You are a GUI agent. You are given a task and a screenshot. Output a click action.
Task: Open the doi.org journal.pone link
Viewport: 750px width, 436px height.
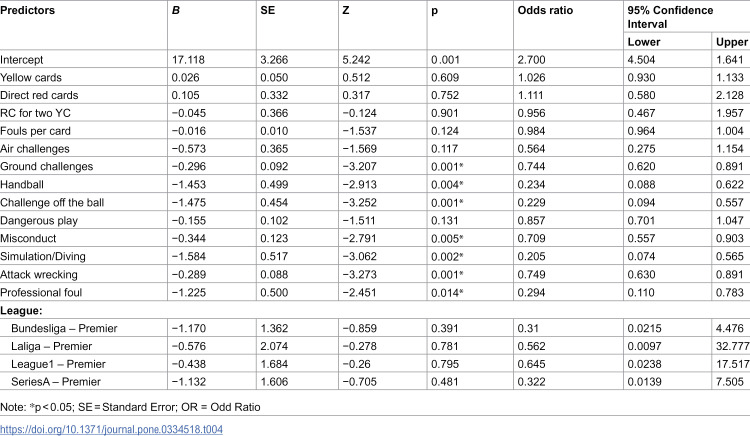[111, 429]
